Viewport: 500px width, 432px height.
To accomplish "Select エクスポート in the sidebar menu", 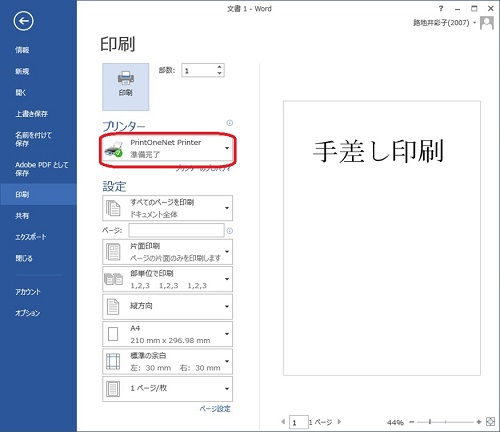I will coord(31,237).
